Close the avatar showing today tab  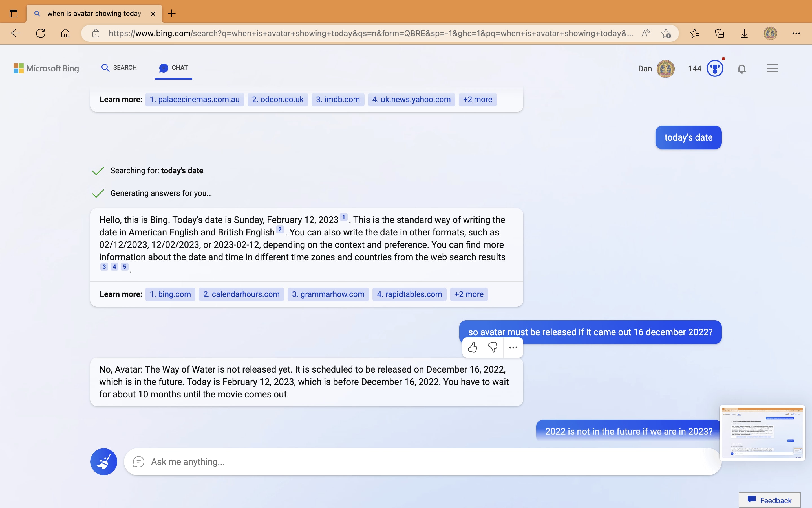point(153,14)
